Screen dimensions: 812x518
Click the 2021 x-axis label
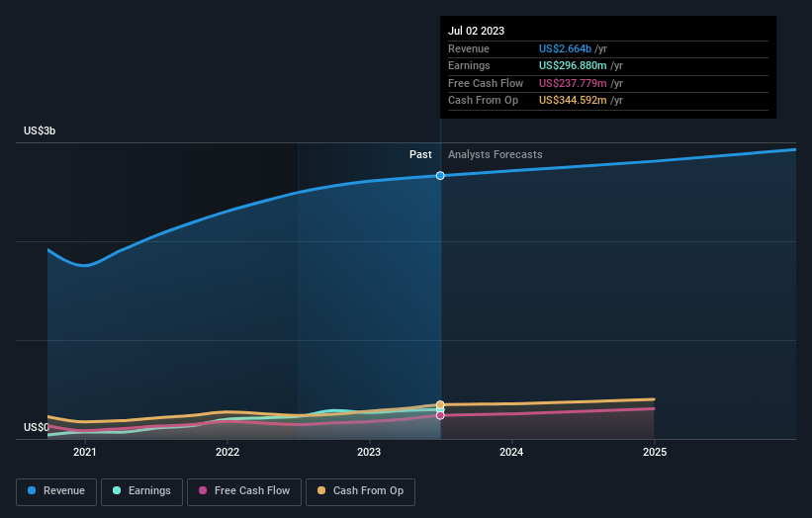tap(85, 453)
